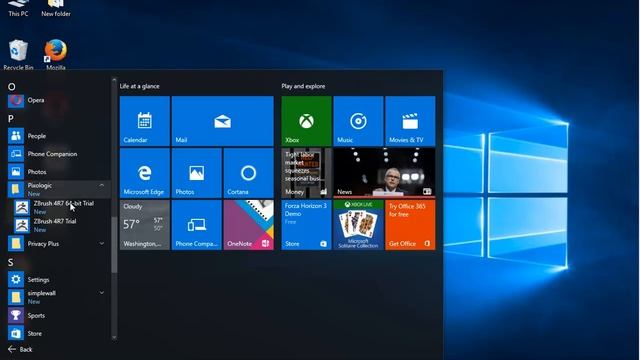Image resolution: width=640 pixels, height=360 pixels.
Task: Click the Privacy Plus folder icon
Action: 16,244
